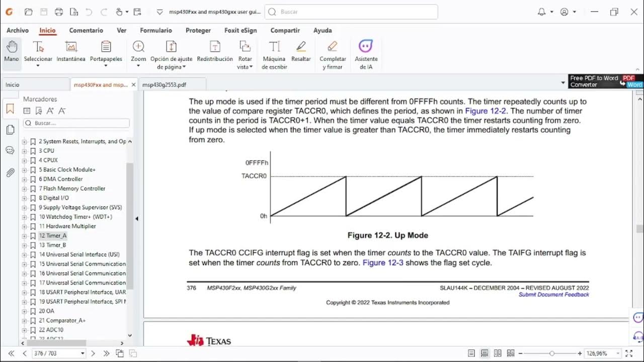Switch to the Comentario ribbon tab
The image size is (644, 362).
[x=86, y=31]
